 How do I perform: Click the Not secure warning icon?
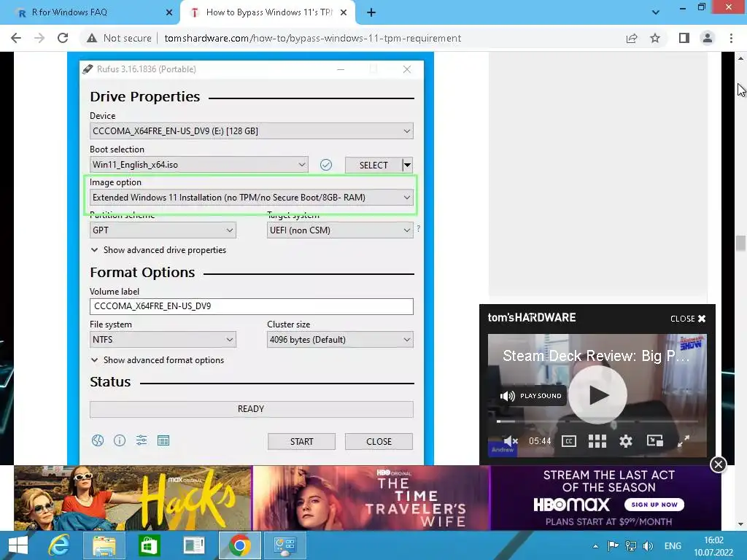coord(92,38)
